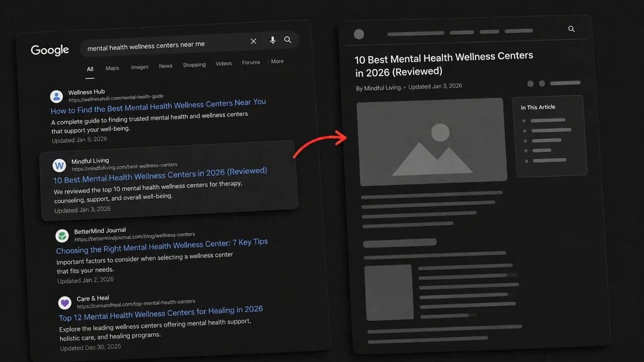Click the 'By Mindful Living' author byline

[x=378, y=87]
